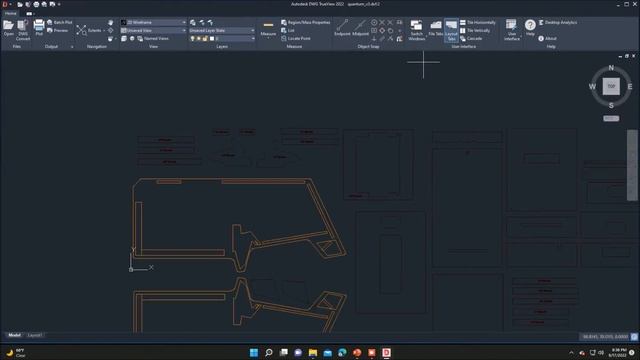Open Region/Mass Properties
The width and height of the screenshot is (640, 360).
pyautogui.click(x=305, y=22)
